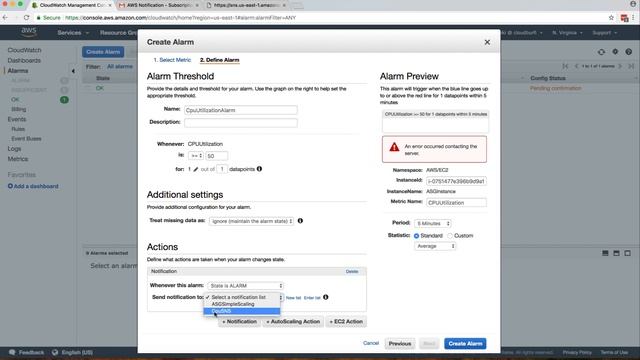Click info icon next to datapoints

point(259,169)
